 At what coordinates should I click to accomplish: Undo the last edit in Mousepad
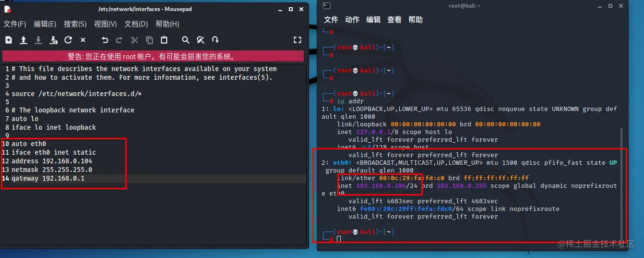(x=105, y=40)
